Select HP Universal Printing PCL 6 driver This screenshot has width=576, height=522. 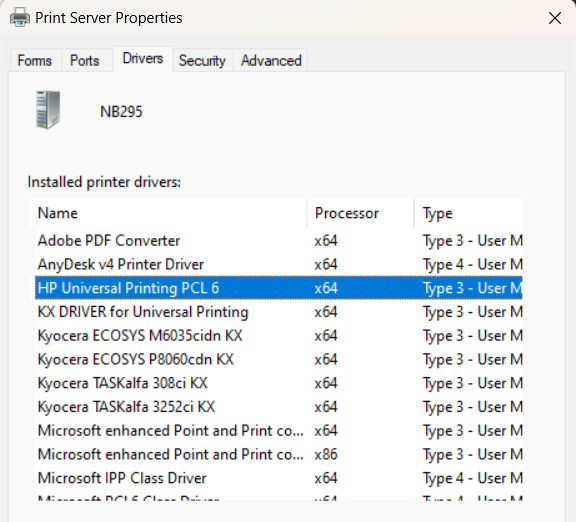click(x=278, y=288)
